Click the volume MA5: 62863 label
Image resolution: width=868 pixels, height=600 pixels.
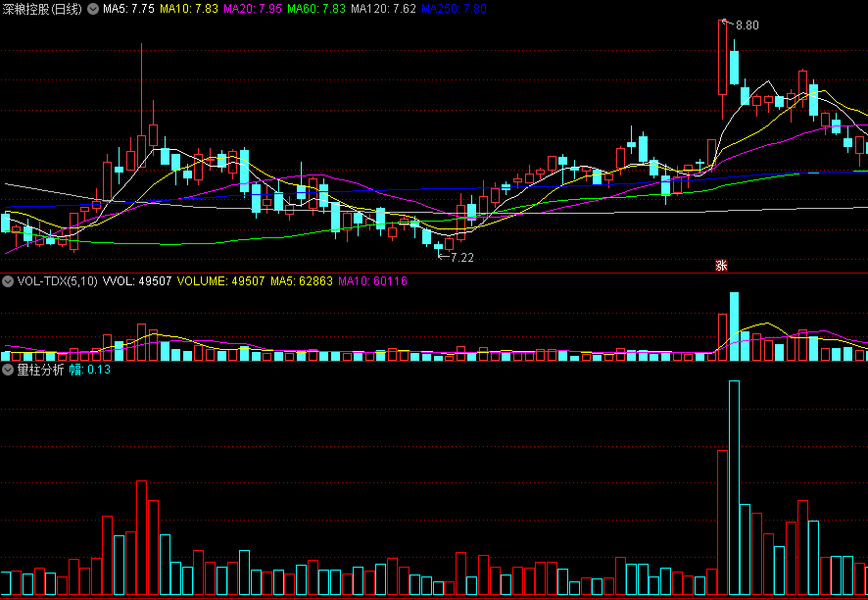(x=302, y=281)
